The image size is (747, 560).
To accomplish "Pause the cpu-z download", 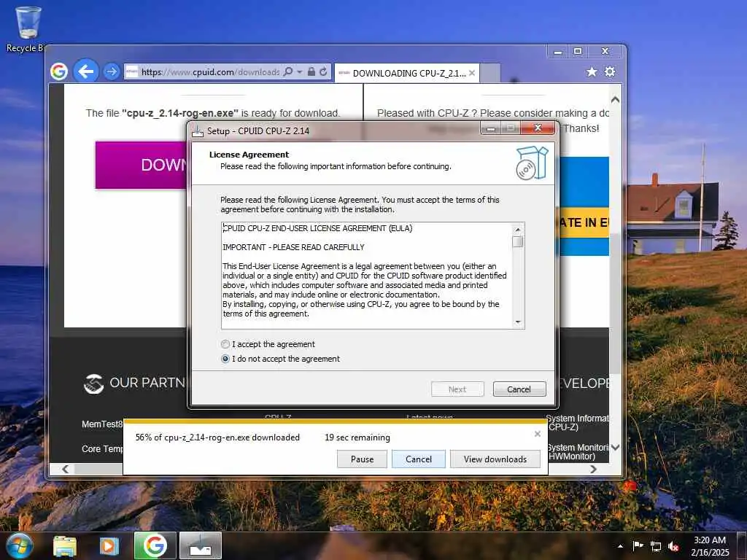I will 362,459.
